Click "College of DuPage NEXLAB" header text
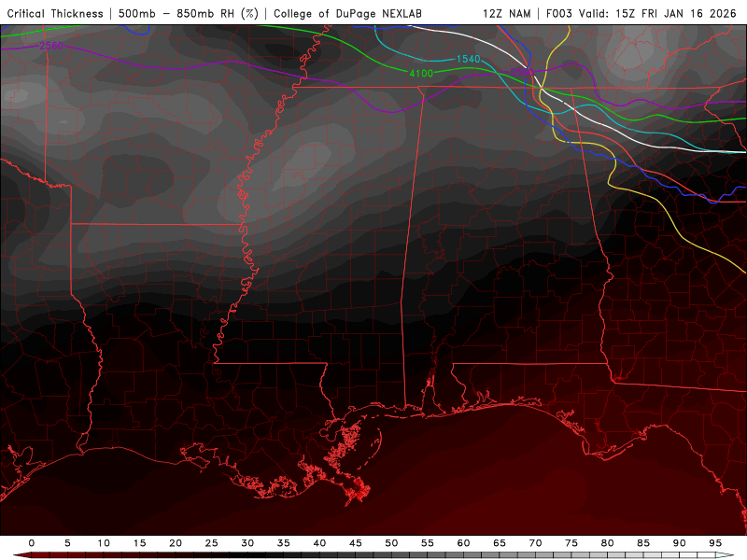This screenshot has height=560, width=747. [x=347, y=13]
